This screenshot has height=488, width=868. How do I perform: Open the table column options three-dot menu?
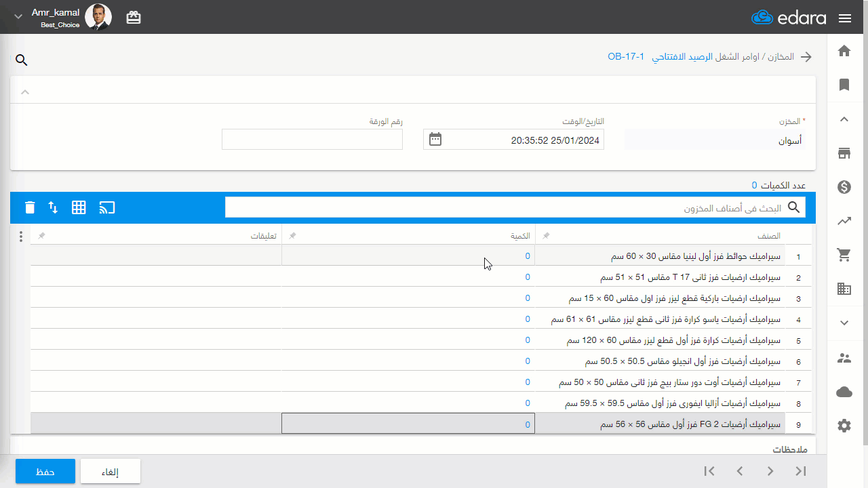[21, 237]
